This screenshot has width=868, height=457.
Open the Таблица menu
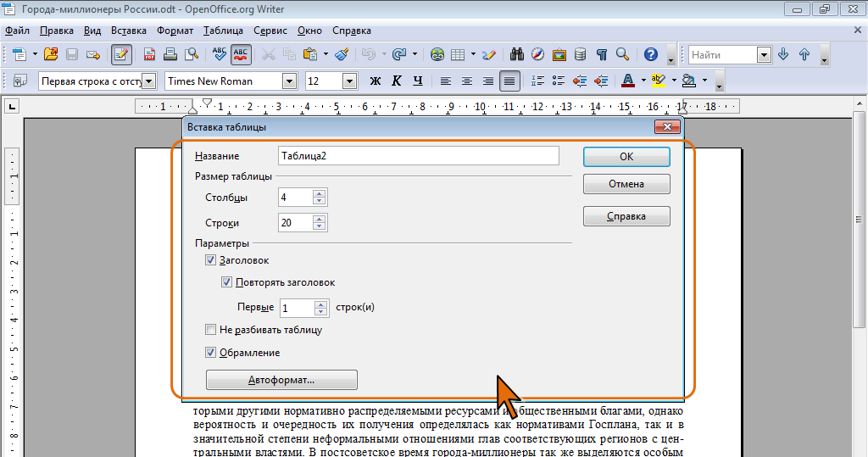223,31
